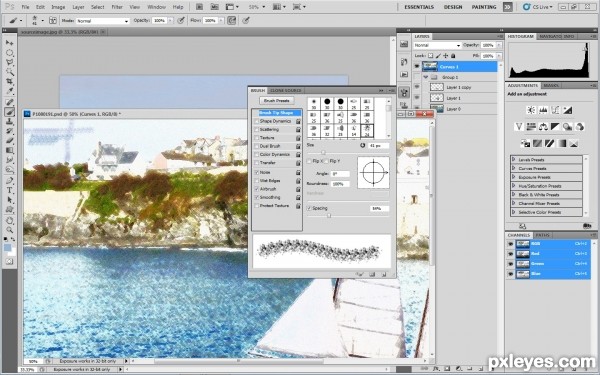Viewport: 600px width, 375px height.
Task: Switch to the Design workspace
Action: click(x=453, y=7)
